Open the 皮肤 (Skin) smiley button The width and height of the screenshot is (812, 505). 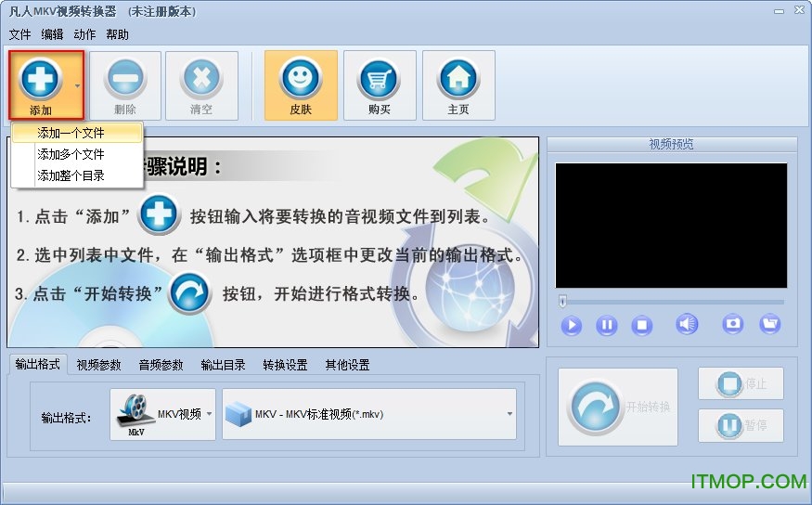tap(301, 85)
